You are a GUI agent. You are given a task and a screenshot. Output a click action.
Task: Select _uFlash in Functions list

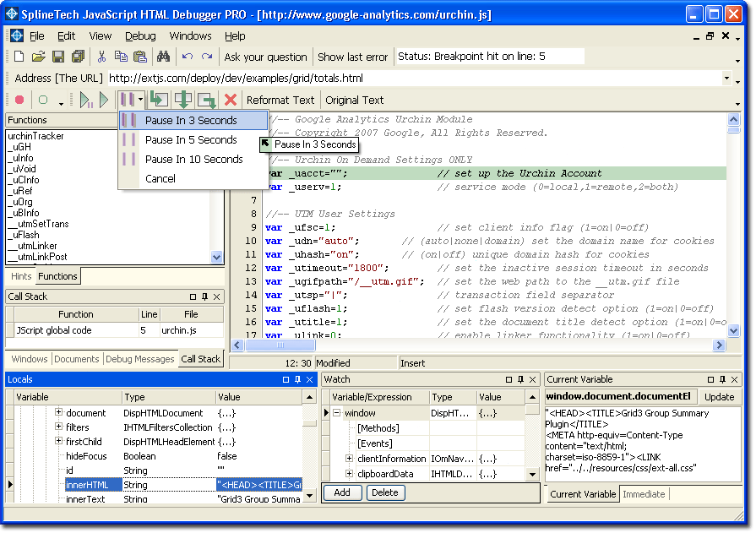(24, 236)
